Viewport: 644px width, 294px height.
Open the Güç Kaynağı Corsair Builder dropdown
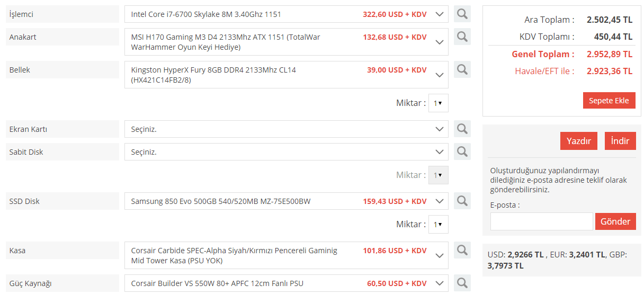[287, 283]
